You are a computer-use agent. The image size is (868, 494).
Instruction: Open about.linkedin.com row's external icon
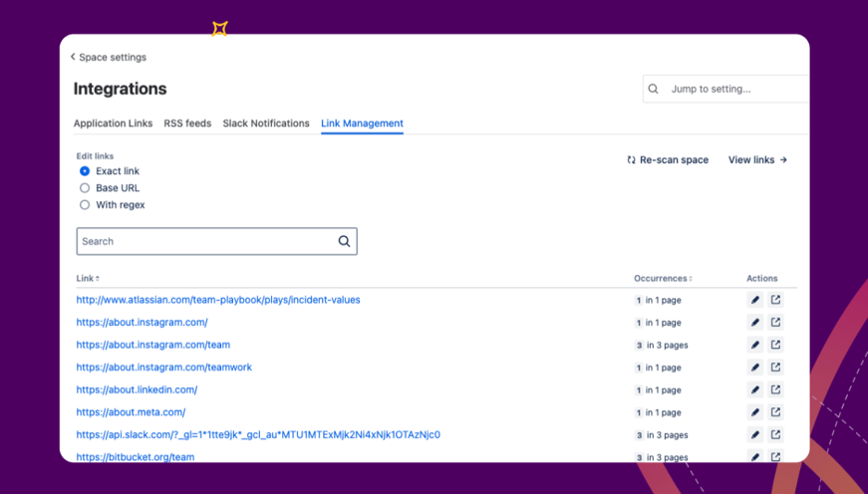click(x=775, y=390)
